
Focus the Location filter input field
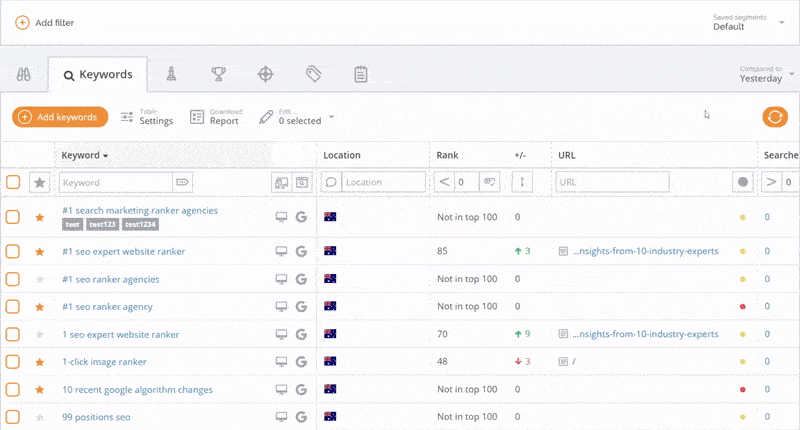383,182
